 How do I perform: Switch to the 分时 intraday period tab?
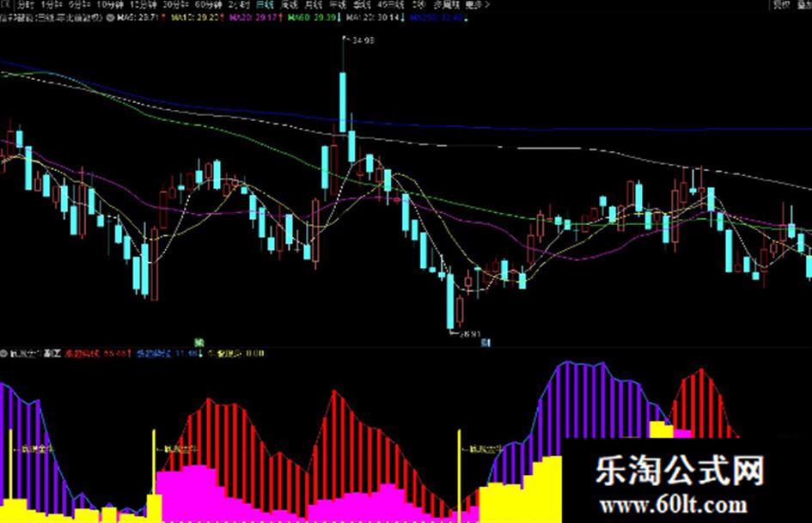[x=25, y=4]
